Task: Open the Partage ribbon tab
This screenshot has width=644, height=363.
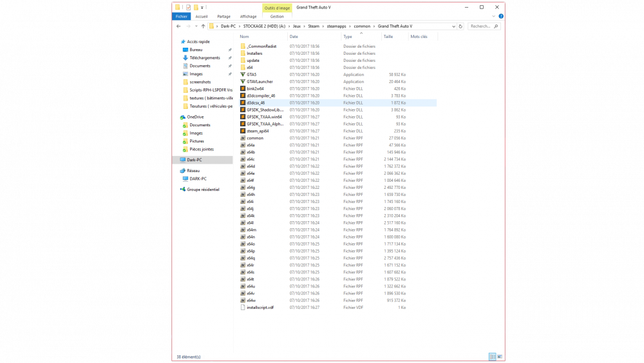Action: pos(224,17)
